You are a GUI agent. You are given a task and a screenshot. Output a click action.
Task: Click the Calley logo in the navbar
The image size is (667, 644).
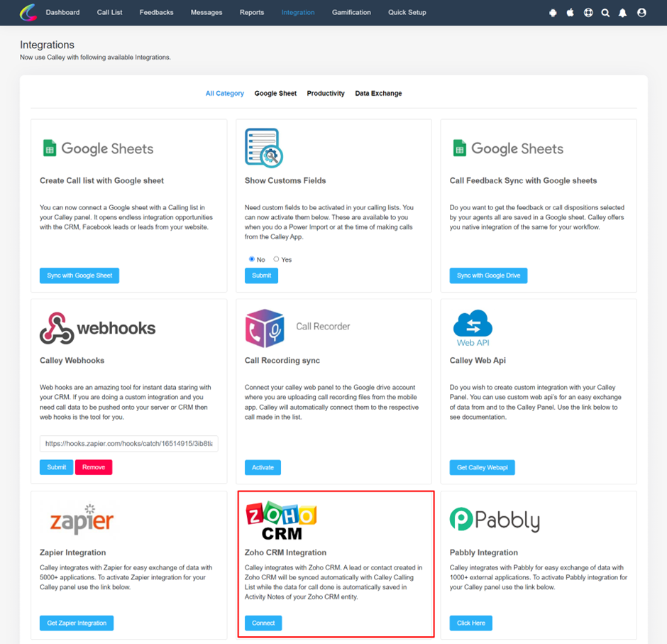(28, 12)
